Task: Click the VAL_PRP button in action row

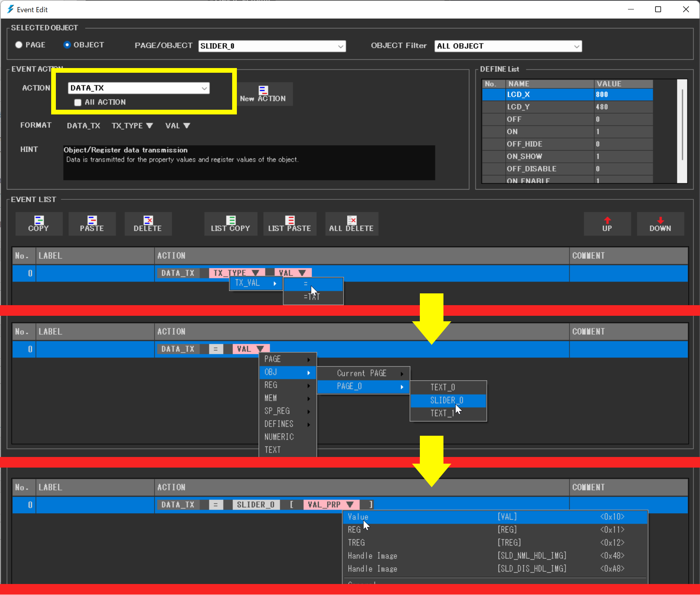Action: click(x=331, y=505)
